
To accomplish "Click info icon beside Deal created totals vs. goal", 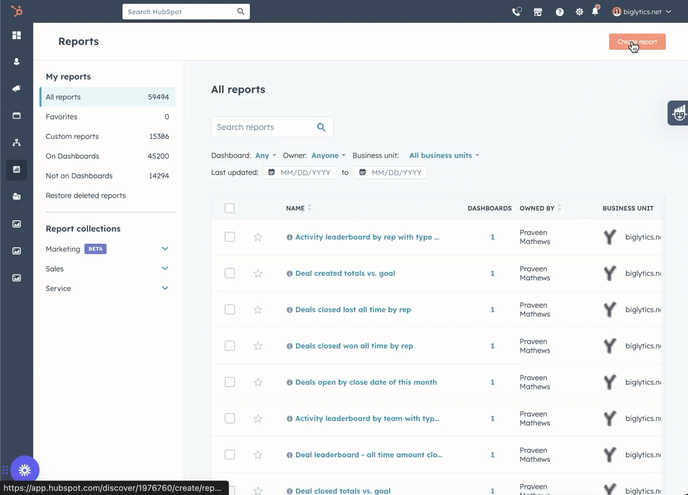I will (290, 273).
